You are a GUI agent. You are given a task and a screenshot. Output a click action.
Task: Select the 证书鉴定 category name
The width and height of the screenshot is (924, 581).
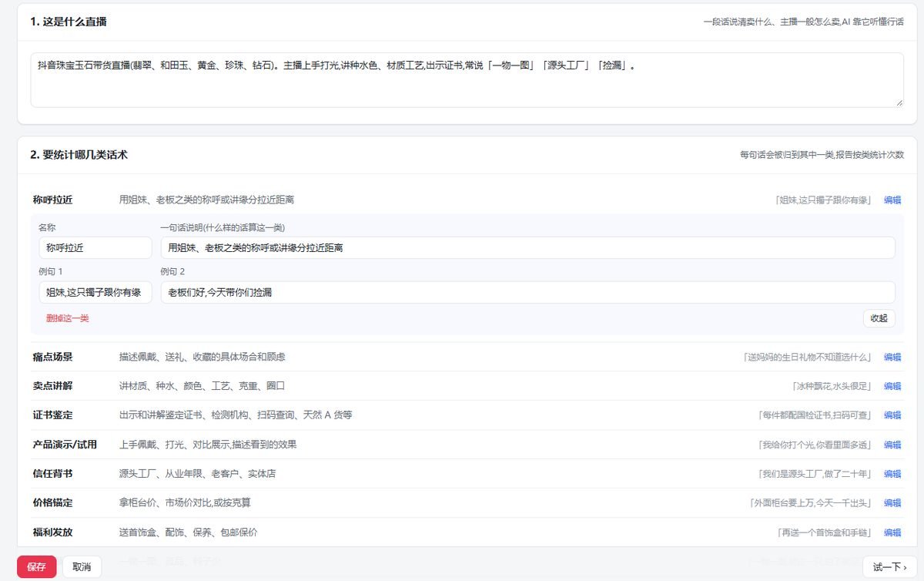click(52, 415)
